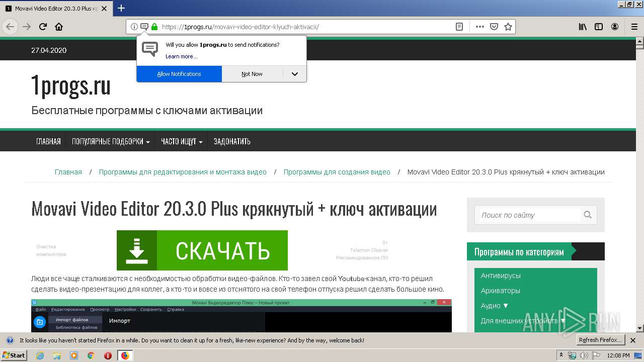
Task: Click the action center flag tray icon
Action: (596, 355)
